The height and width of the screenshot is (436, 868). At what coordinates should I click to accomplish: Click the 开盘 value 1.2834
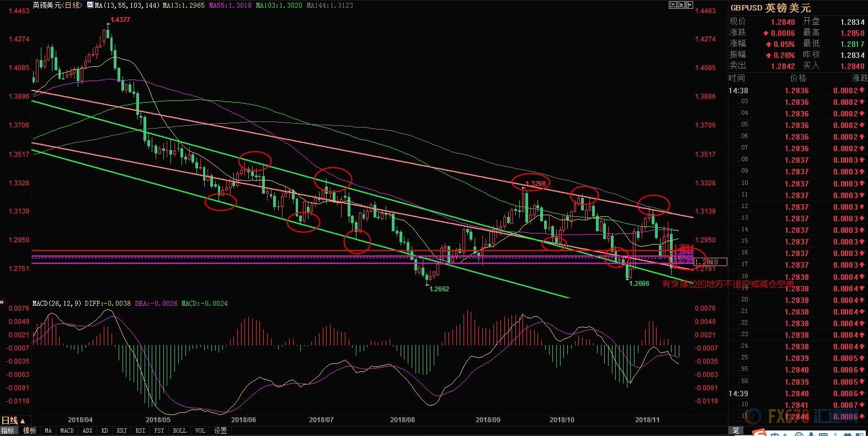point(852,22)
